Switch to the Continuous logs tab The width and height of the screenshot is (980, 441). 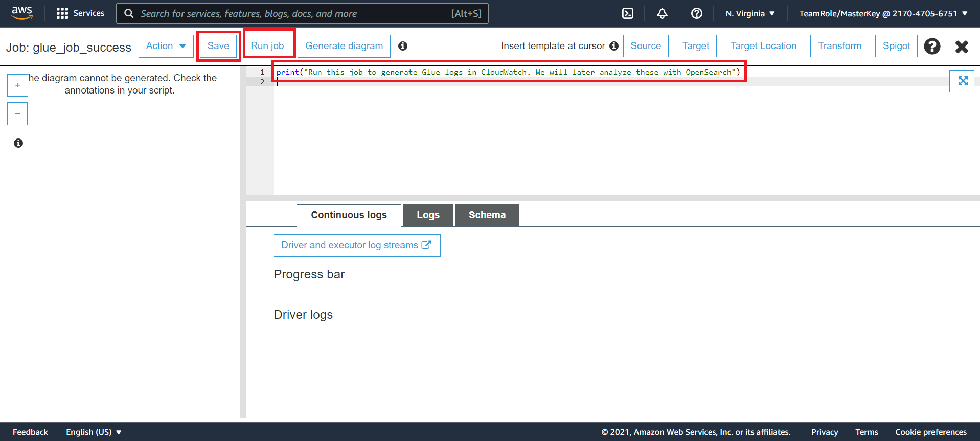pos(349,215)
